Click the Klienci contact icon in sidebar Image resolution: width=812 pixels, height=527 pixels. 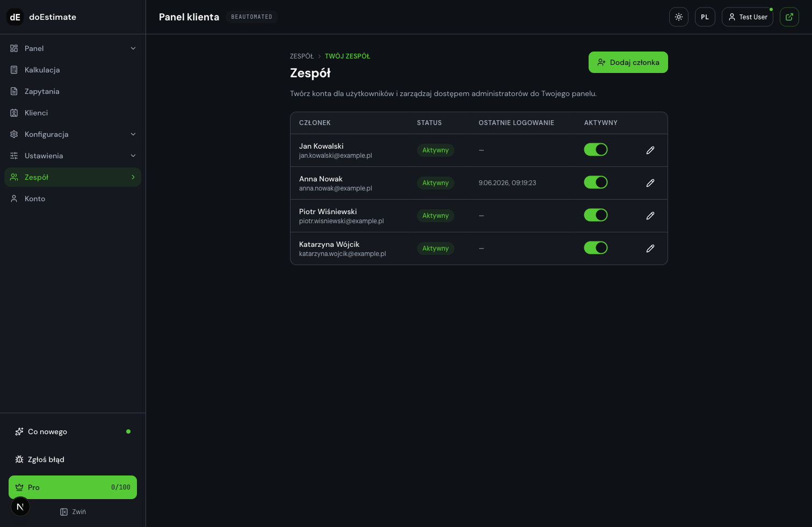tap(14, 113)
